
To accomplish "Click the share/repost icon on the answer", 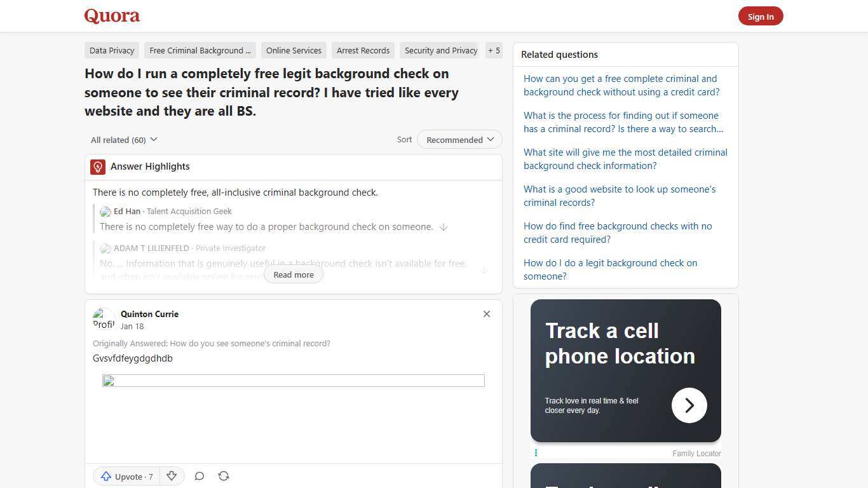I will click(224, 476).
